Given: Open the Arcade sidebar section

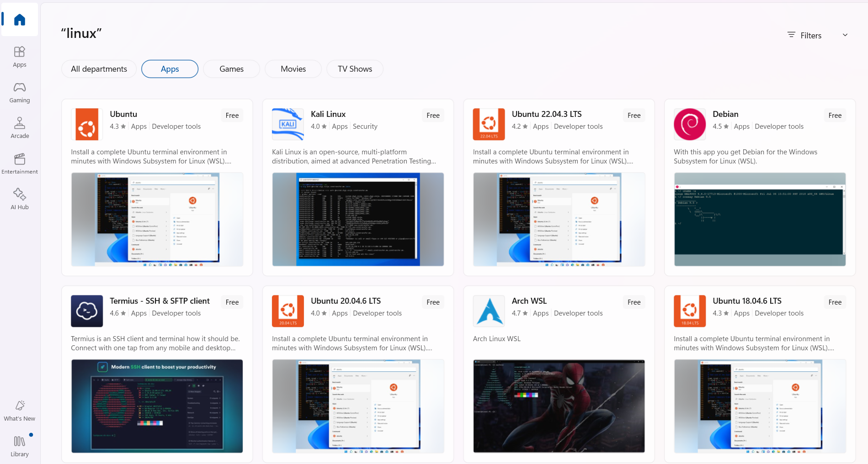Looking at the screenshot, I should click(20, 128).
